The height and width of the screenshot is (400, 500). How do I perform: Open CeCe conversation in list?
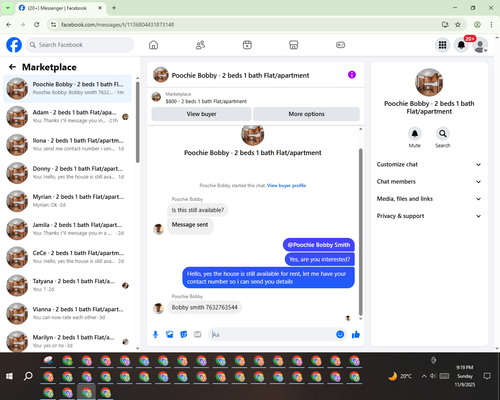tap(67, 257)
